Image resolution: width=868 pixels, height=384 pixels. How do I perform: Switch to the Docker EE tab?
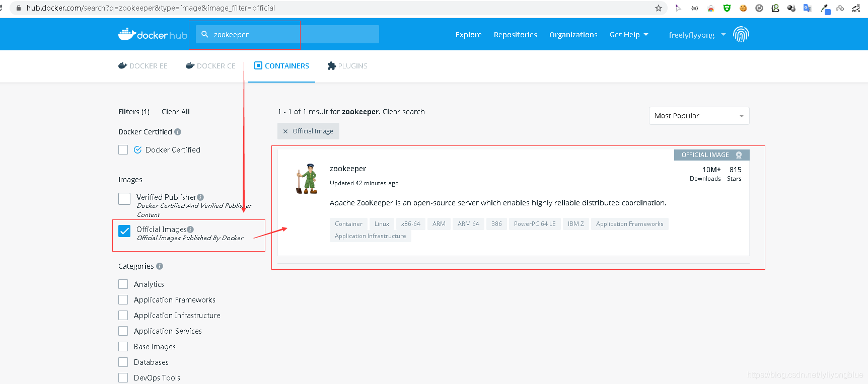(143, 66)
